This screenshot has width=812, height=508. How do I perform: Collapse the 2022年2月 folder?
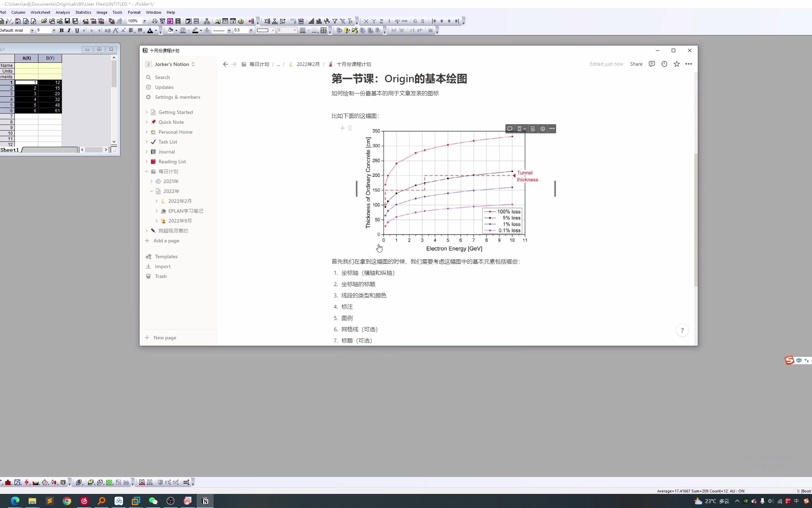(x=157, y=201)
